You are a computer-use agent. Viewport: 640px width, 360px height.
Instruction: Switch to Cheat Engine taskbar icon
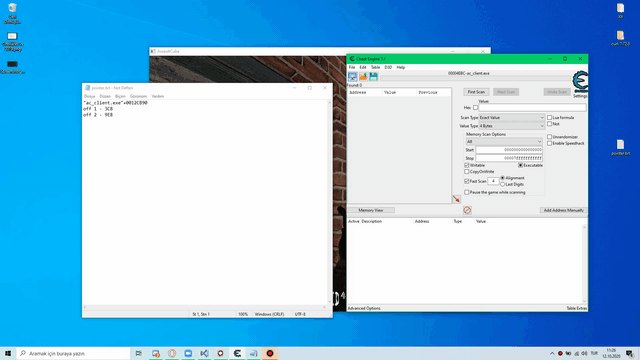237,353
